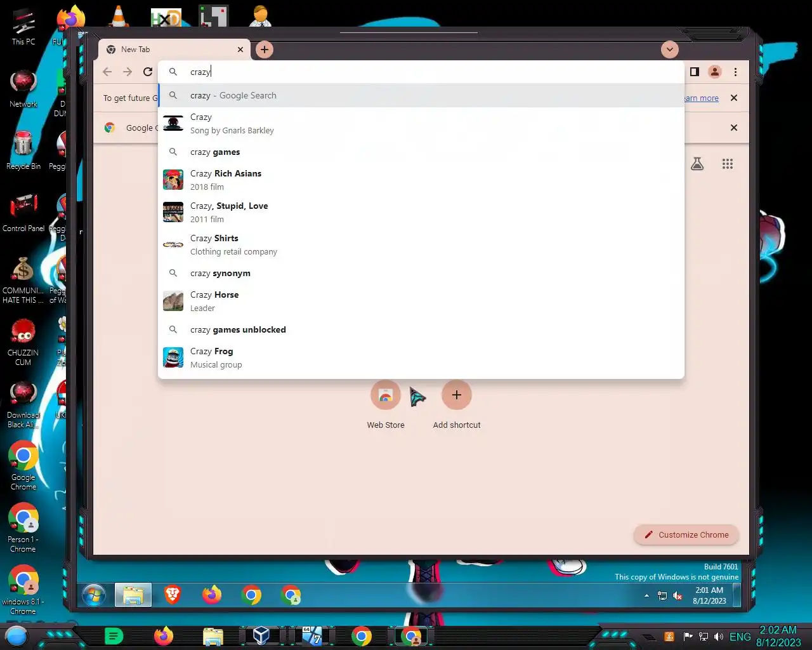Screen dimensions: 812x650
Task: Launch Firefox from the VM taskbar
Action: (212, 595)
